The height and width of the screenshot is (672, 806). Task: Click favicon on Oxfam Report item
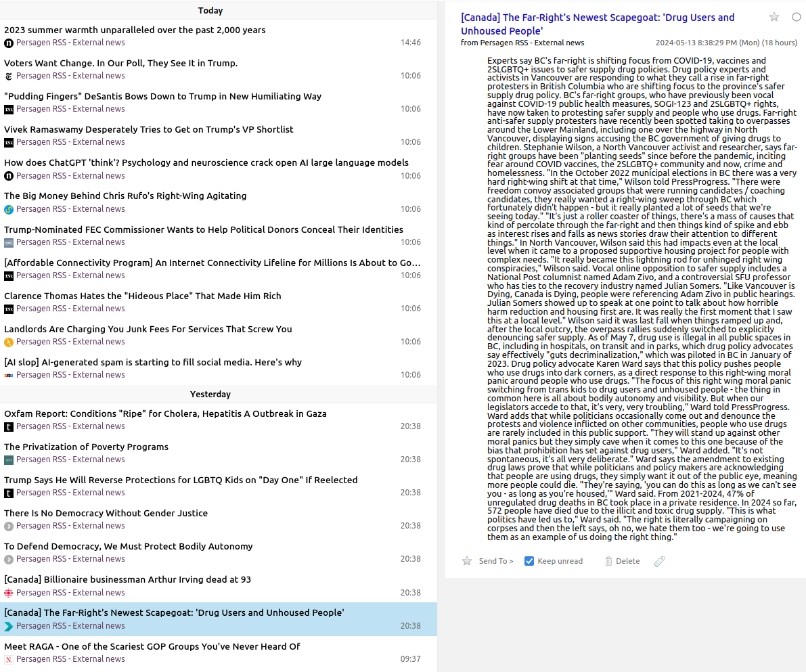(9, 427)
